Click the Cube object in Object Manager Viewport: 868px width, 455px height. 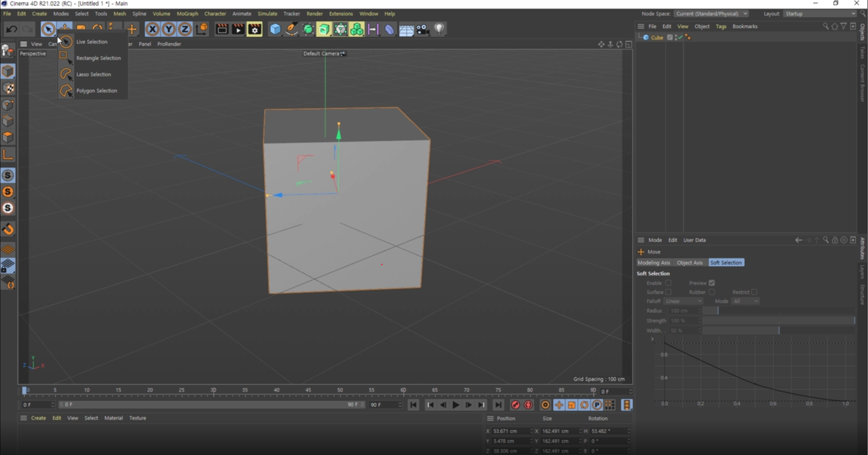coord(657,38)
